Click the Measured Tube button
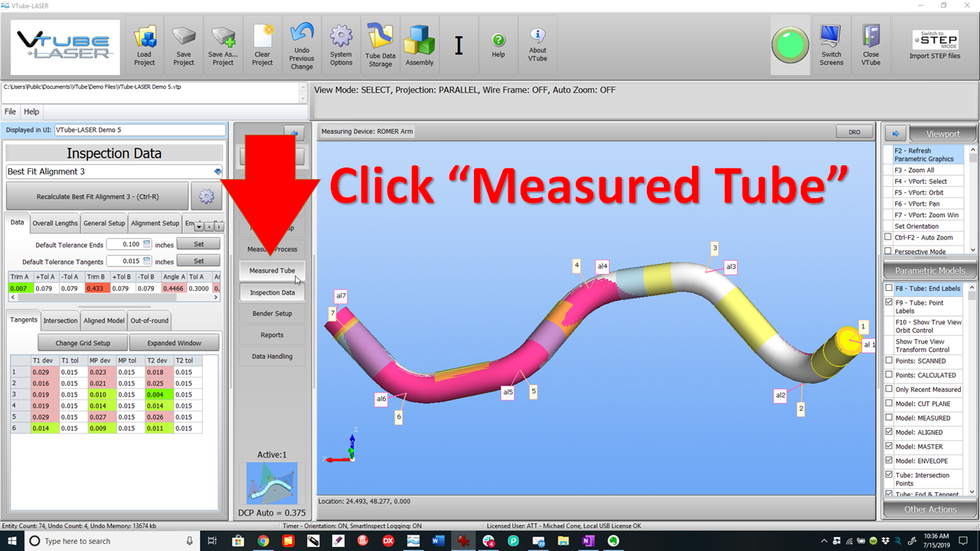Screen dimensions: 980x551 272,271
